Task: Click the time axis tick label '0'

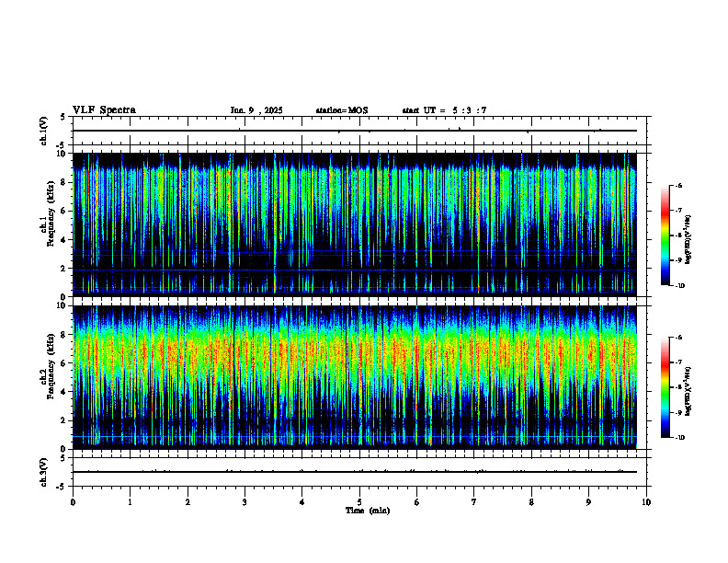Action: click(73, 502)
